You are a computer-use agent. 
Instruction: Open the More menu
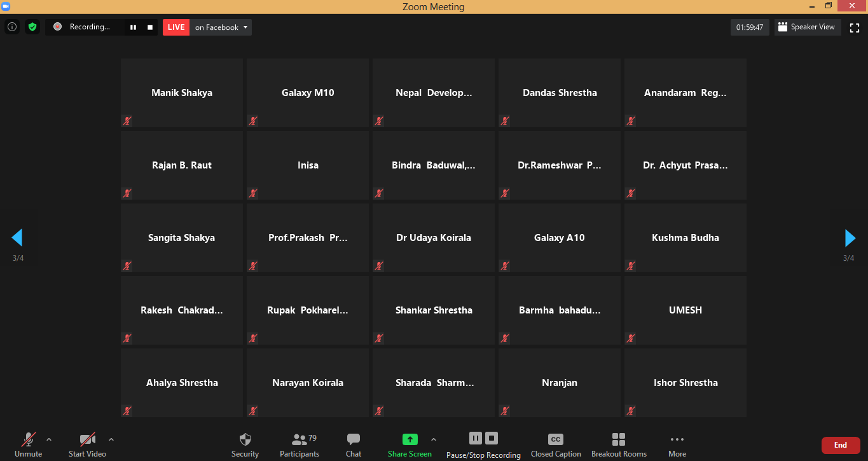pos(677,445)
